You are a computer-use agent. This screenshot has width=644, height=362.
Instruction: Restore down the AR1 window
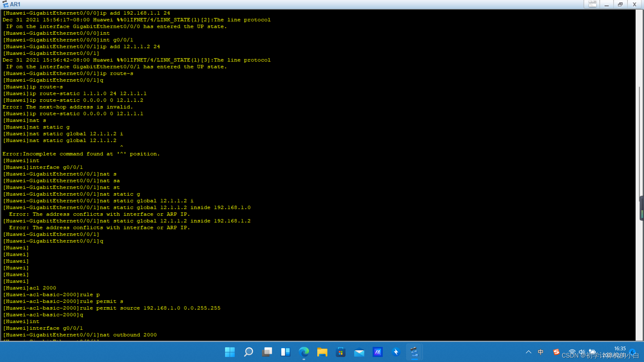[x=620, y=4]
